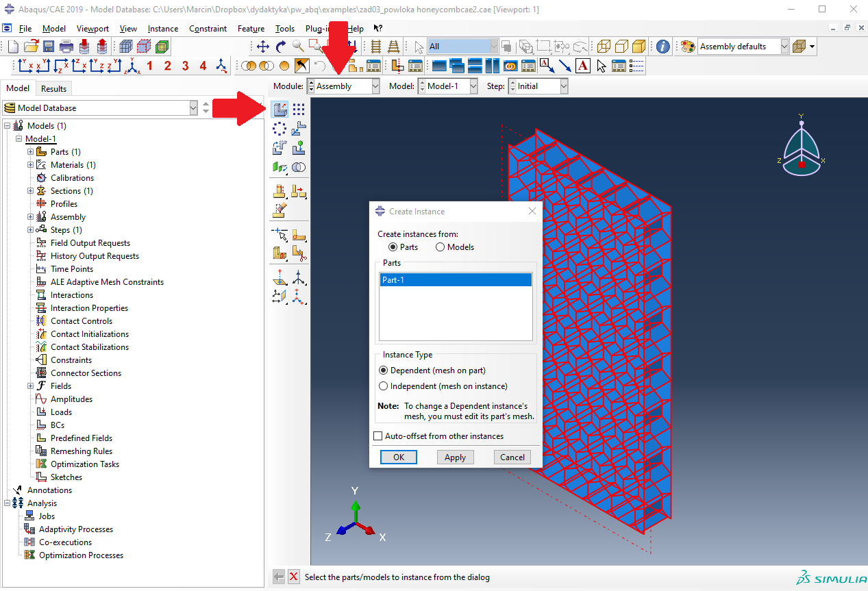868x591 pixels.
Task: Open the Module dropdown
Action: [x=375, y=86]
